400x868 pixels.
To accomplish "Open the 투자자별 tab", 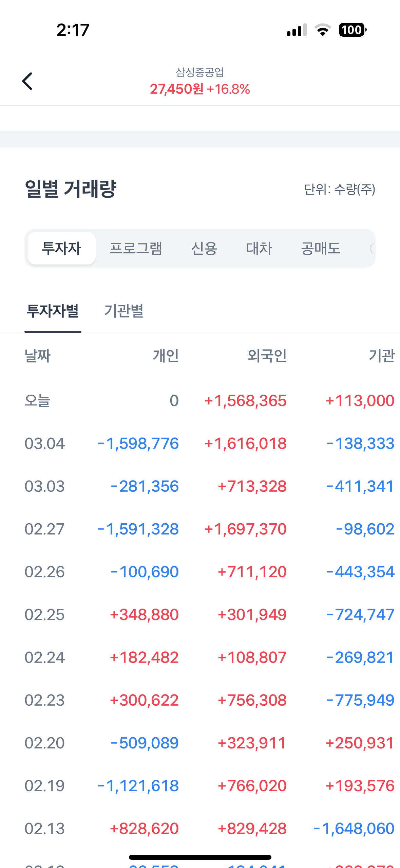I will pyautogui.click(x=53, y=311).
